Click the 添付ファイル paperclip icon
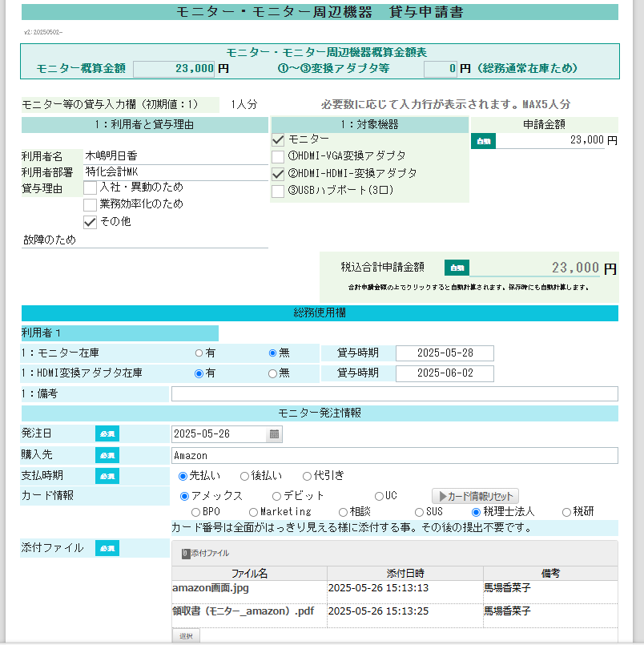 point(185,553)
